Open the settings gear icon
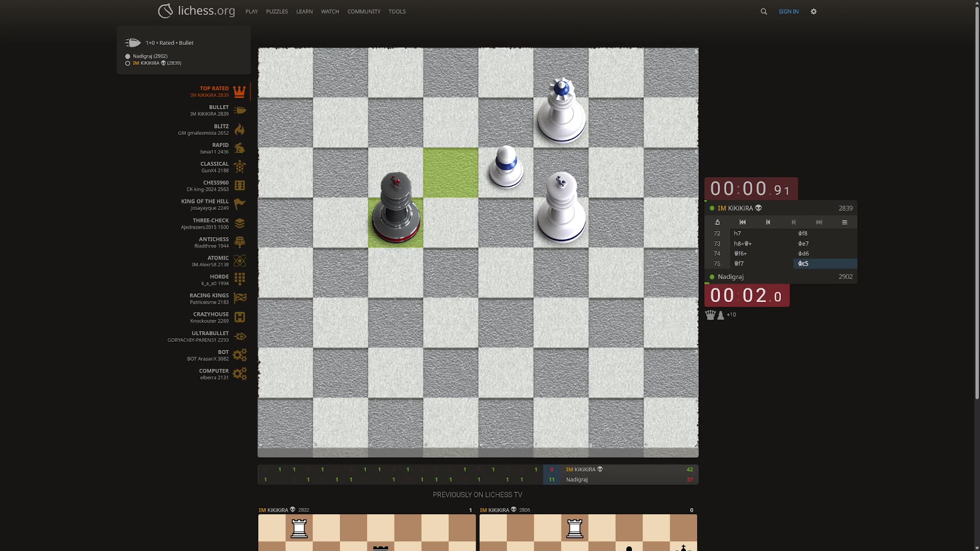 814,11
